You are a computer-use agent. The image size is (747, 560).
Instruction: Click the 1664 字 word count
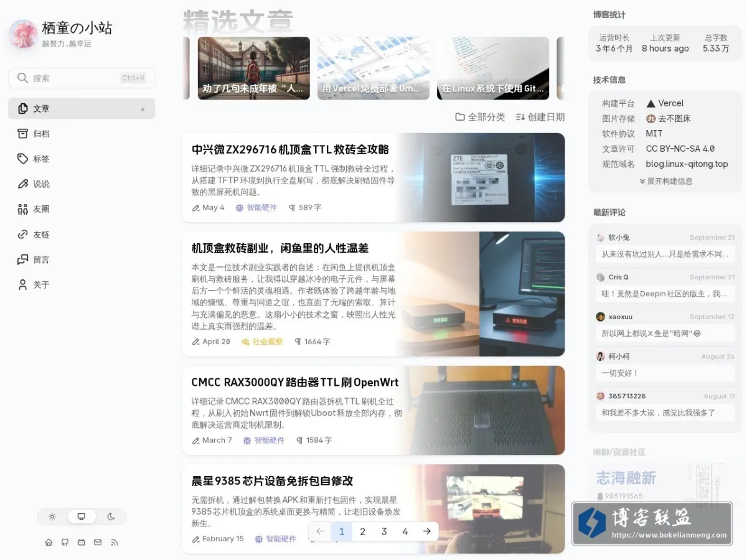pos(312,342)
